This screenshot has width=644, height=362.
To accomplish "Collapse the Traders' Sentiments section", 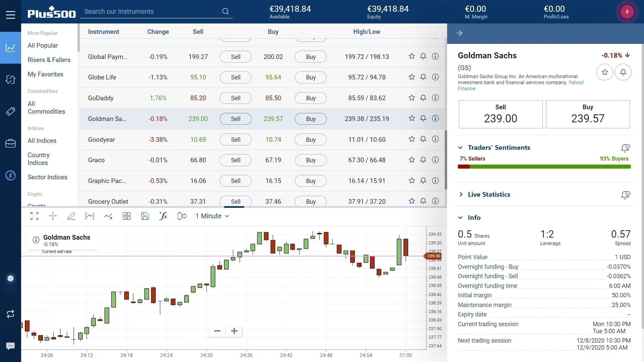I will point(461,148).
